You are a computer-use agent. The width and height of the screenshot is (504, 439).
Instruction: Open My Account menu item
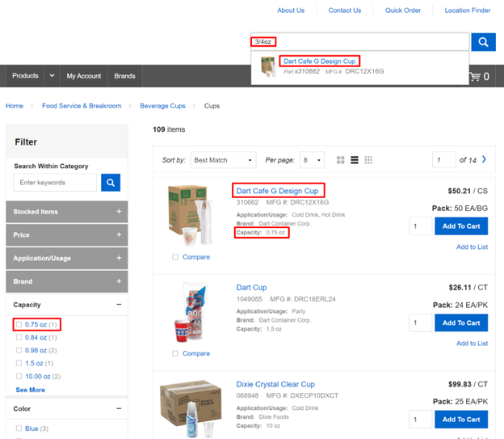(83, 76)
